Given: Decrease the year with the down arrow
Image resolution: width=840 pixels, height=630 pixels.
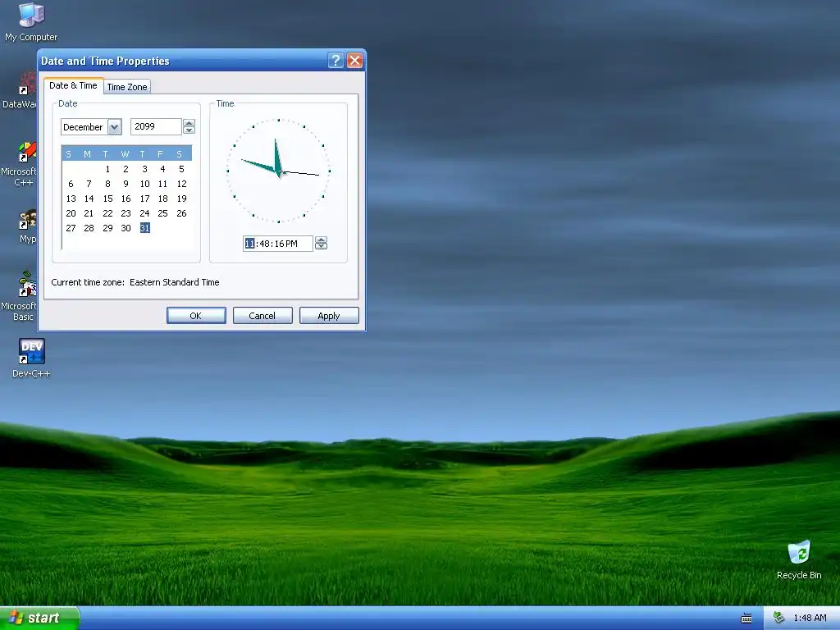Looking at the screenshot, I should click(189, 130).
